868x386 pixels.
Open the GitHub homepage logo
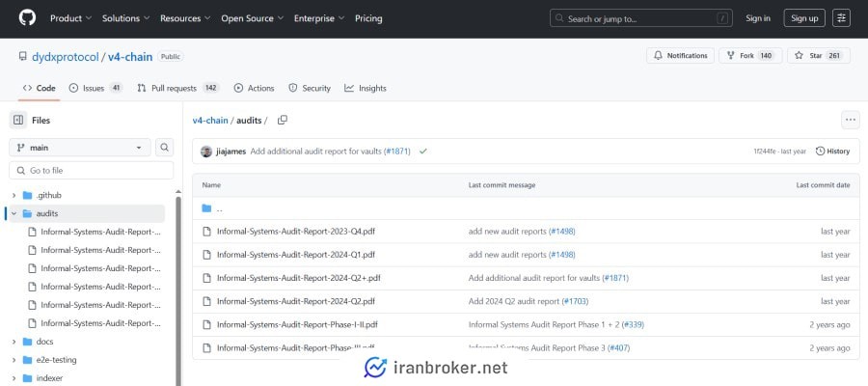[27, 17]
